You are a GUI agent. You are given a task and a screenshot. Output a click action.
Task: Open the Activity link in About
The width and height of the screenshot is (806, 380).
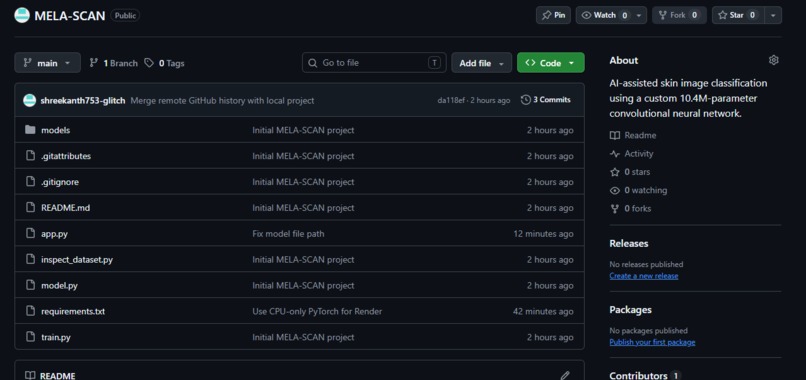(x=631, y=153)
